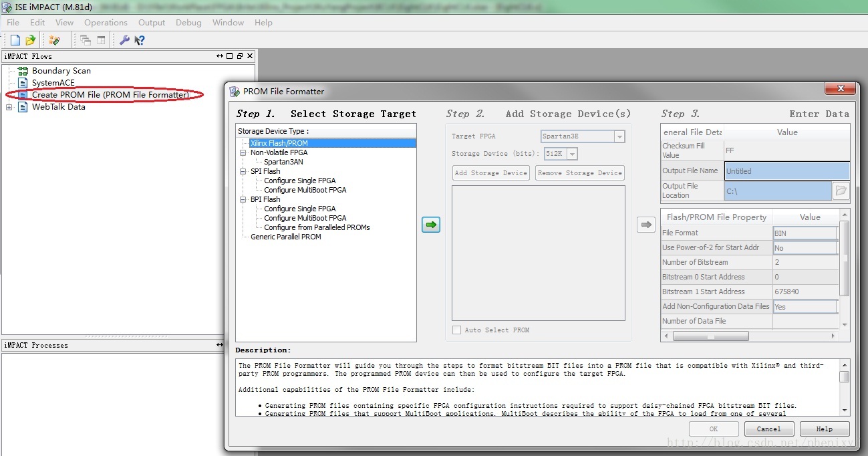Click the Number of Bitstream value 2
The height and width of the screenshot is (456, 868).
click(x=805, y=263)
